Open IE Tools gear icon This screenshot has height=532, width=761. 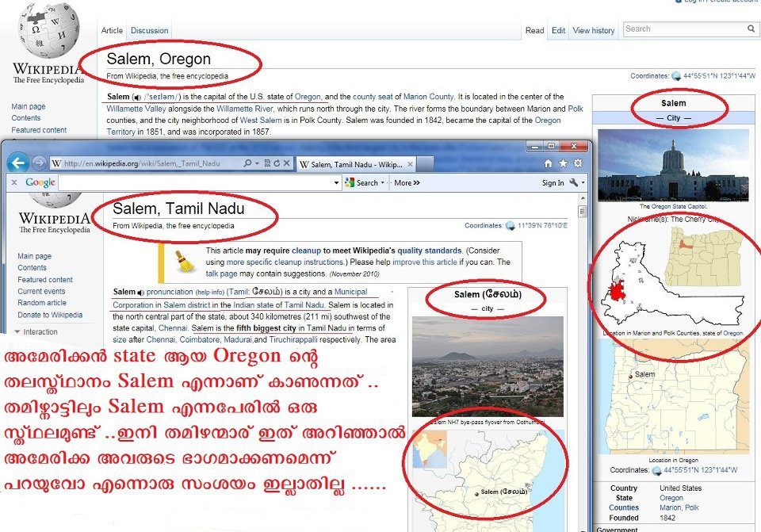click(x=578, y=163)
